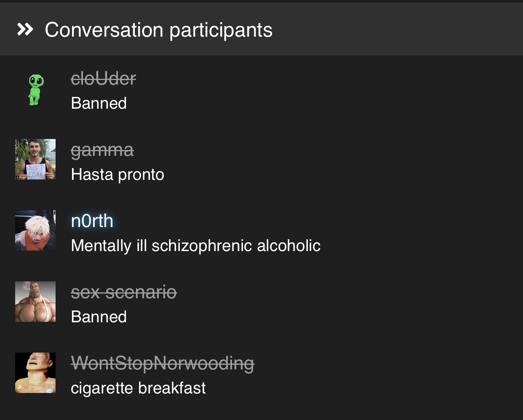Image resolution: width=523 pixels, height=420 pixels.
Task: Click the cigarette breakfast user title
Action: [x=138, y=388]
